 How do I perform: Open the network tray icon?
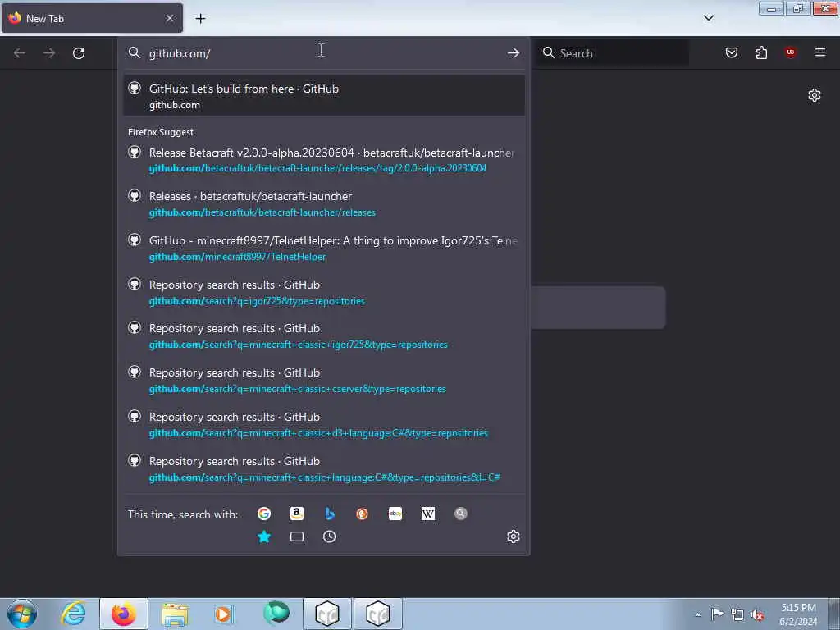click(x=737, y=615)
